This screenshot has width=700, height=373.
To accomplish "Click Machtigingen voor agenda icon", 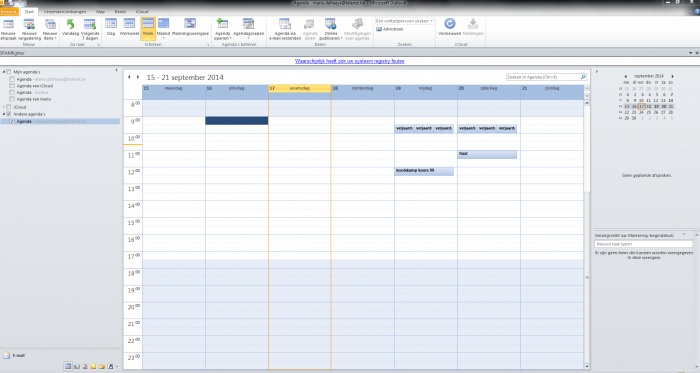I will pos(357,24).
